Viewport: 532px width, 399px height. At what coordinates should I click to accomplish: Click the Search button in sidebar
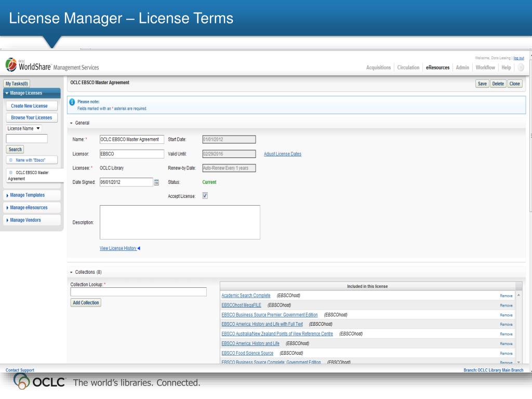click(x=15, y=149)
